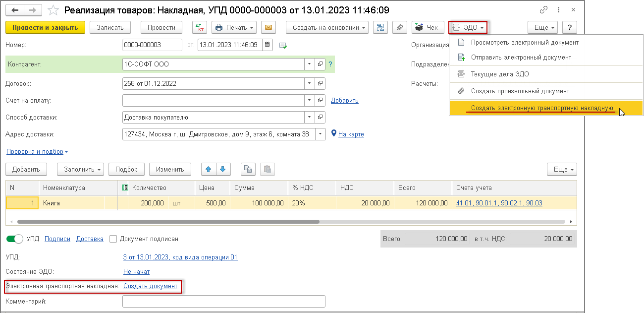Select Создать электронную транспортную накладную
This screenshot has width=644, height=313.
542,108
